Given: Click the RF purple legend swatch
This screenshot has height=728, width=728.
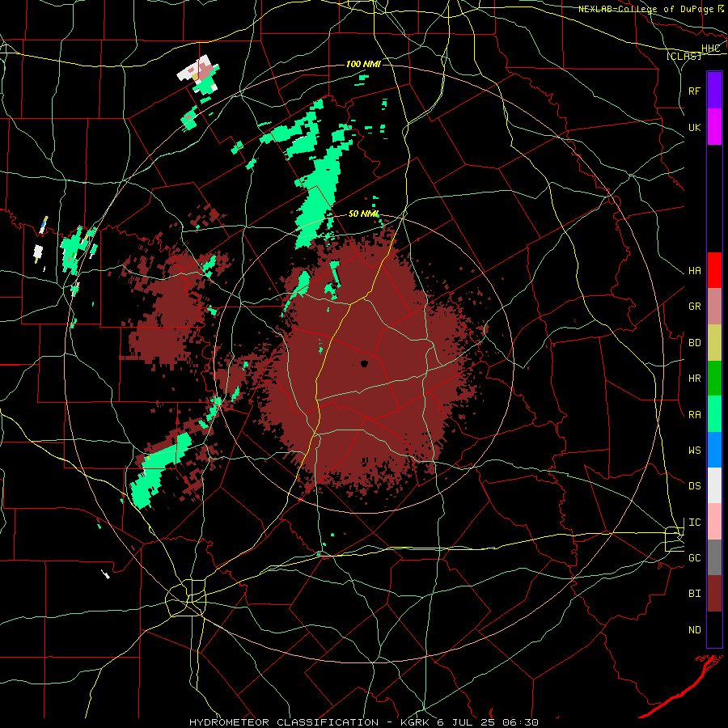Looking at the screenshot, I should (x=714, y=91).
